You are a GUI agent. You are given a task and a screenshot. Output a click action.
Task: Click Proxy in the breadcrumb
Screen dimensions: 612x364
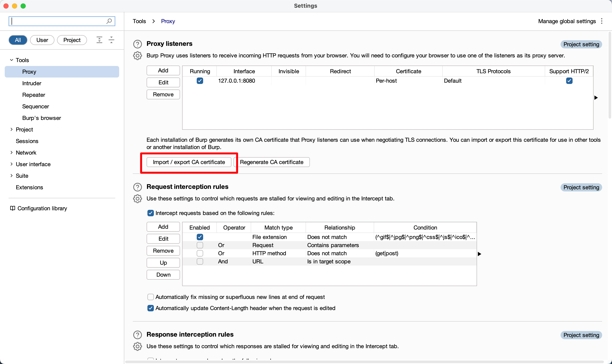[x=168, y=21]
